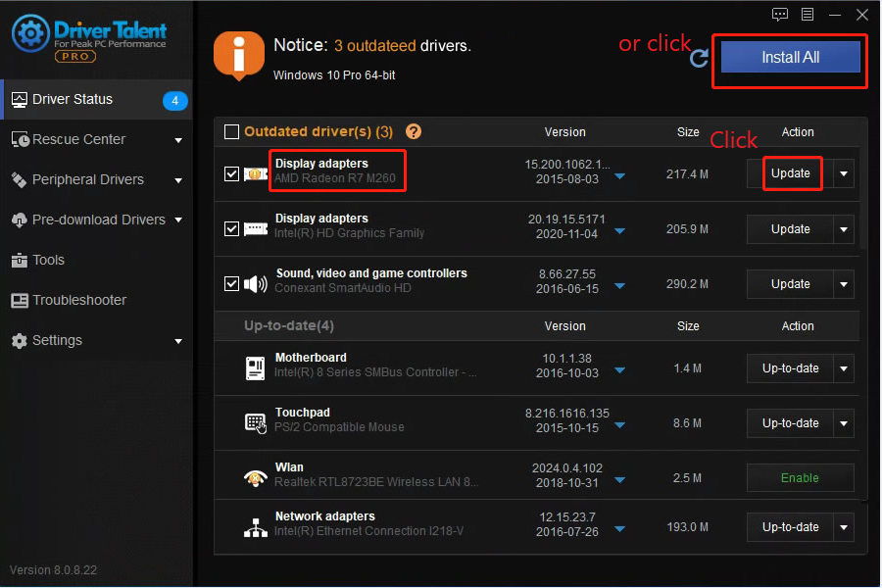The image size is (882, 588).
Task: Open action arrow beside Network adapters Up-to-date
Action: pyautogui.click(x=844, y=527)
